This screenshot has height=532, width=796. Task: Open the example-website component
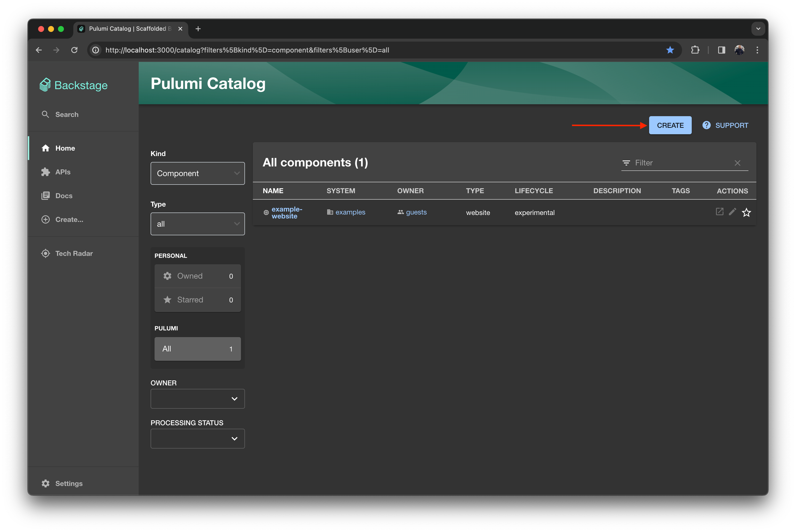coord(287,213)
